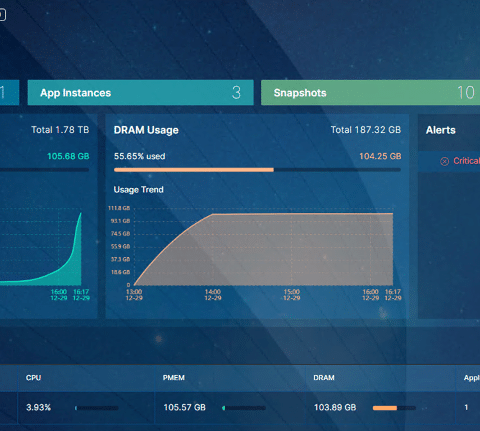The width and height of the screenshot is (480, 431).
Task: Open the App Instances summary card
Action: click(x=140, y=92)
